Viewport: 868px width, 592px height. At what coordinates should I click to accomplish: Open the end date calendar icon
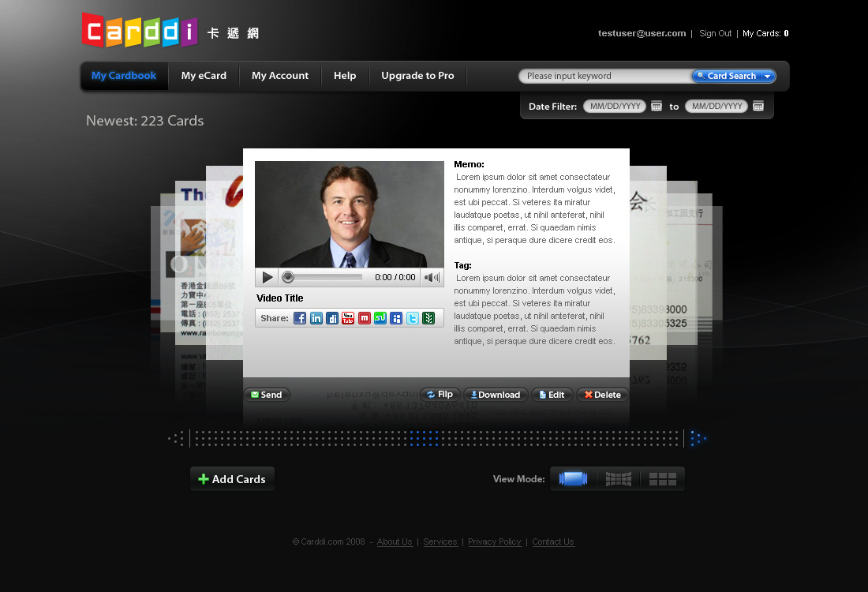pos(758,107)
